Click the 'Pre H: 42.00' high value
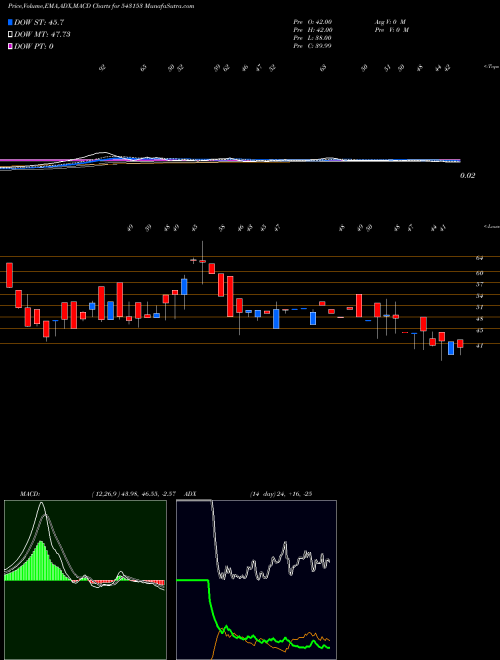This screenshot has width=500, height=660. point(313,30)
